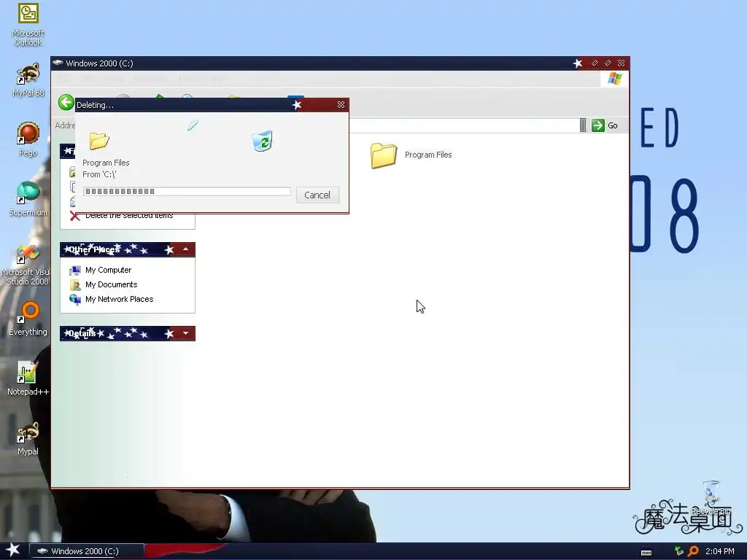Viewport: 747px width, 560px height.
Task: Click the Go button beside address bar
Action: coord(605,125)
